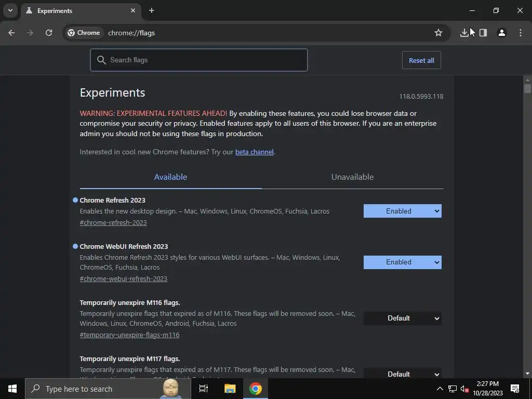Open the beta channel link
This screenshot has height=399, width=532.
[x=255, y=152]
